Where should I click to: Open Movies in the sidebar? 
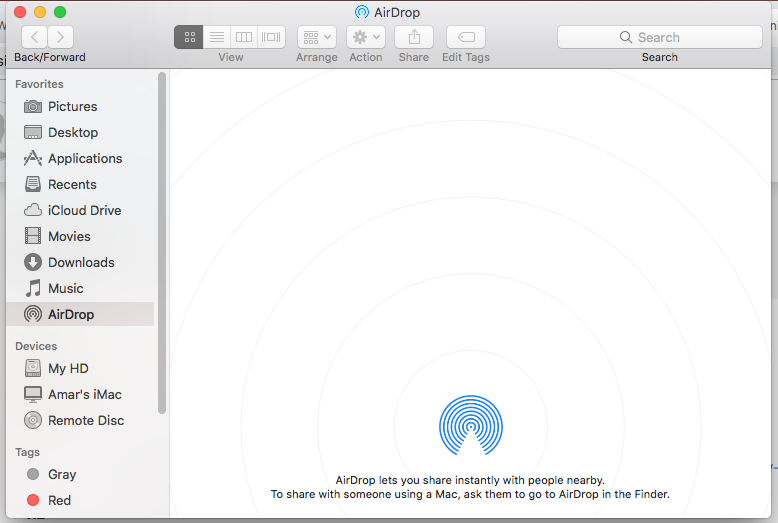coord(80,236)
